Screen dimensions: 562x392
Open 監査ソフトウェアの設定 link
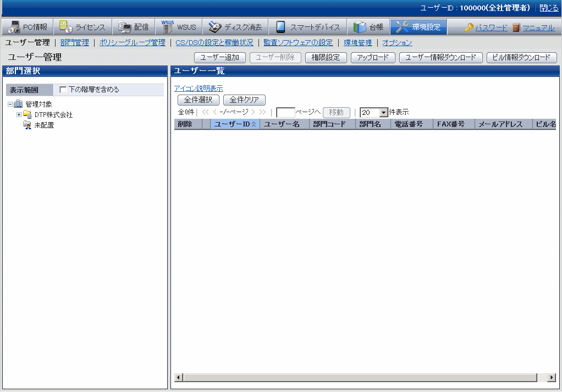tap(298, 43)
